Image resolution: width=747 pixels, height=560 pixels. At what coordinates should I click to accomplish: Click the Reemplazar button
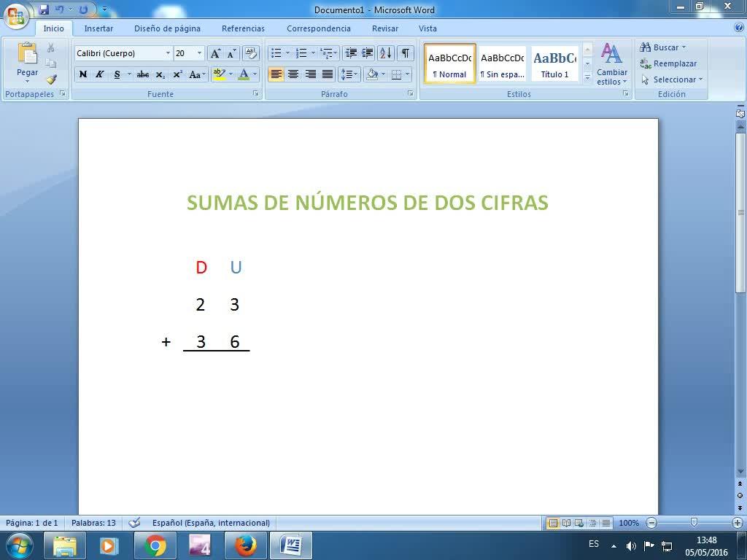point(668,63)
